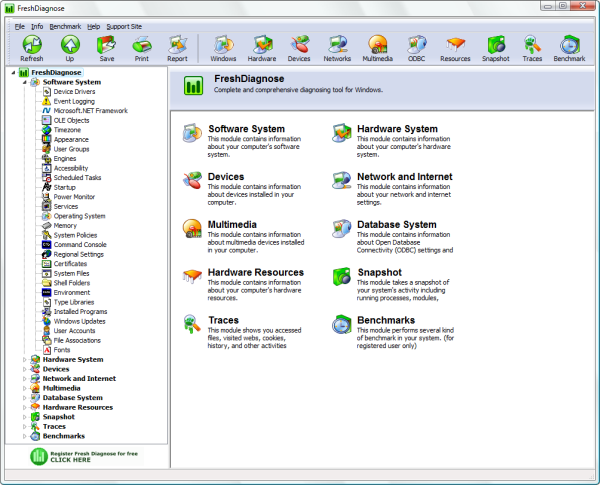Open the File menu
The width and height of the screenshot is (600, 485).
pos(19,26)
